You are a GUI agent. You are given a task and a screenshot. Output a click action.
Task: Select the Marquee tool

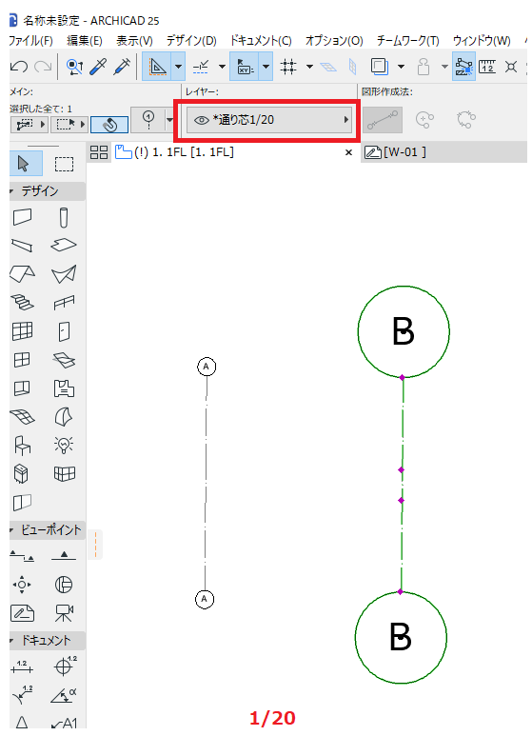point(64,164)
